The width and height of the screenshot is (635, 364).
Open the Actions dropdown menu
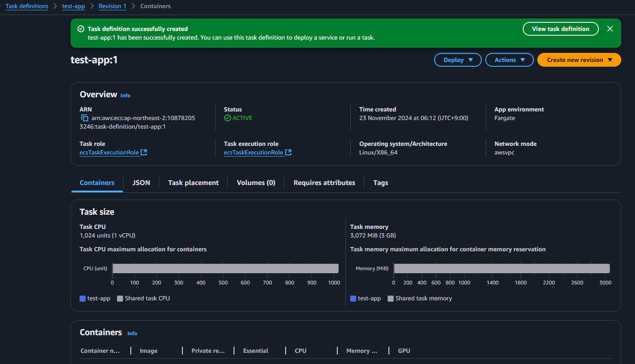pyautogui.click(x=509, y=60)
